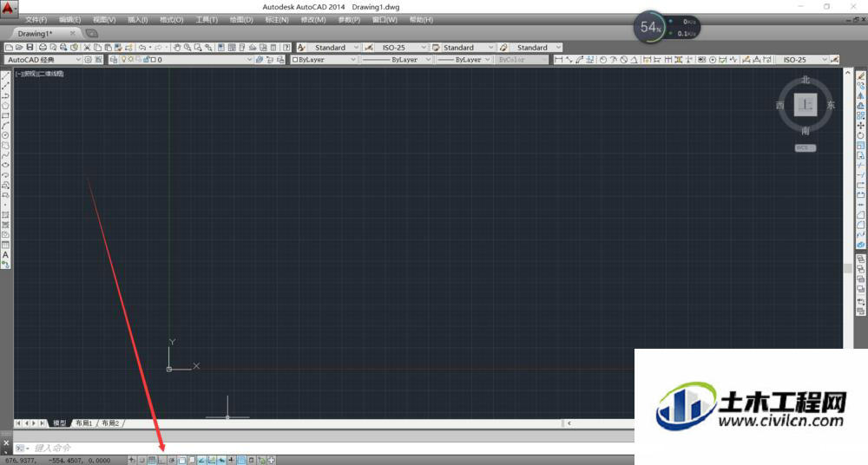Click the 北 direction on the ViewCube compass
This screenshot has width=868, height=465.
point(806,80)
